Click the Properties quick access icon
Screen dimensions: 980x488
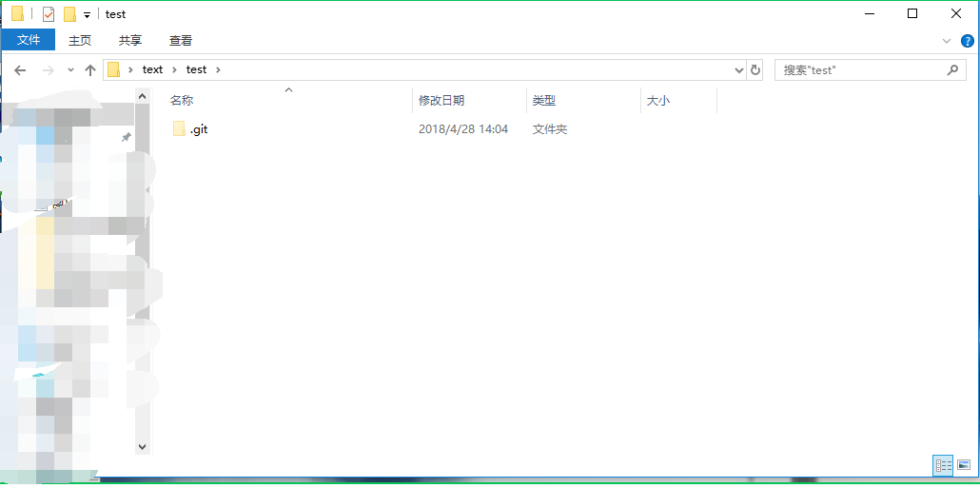(49, 13)
